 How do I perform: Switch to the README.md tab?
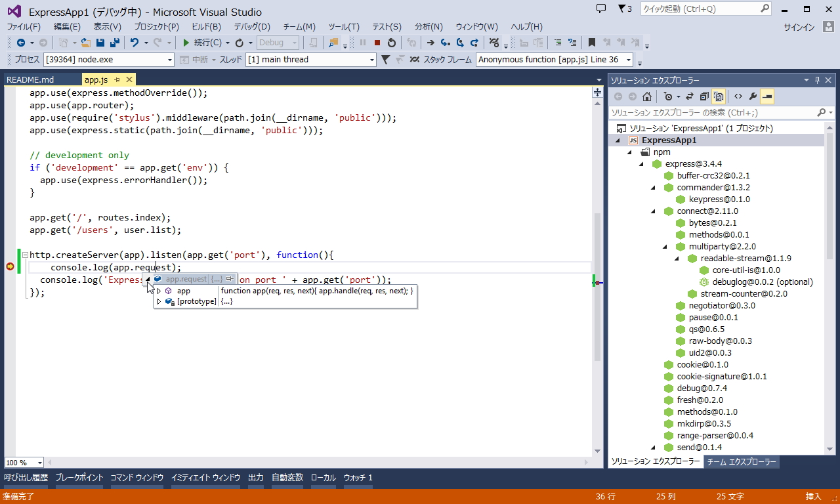(x=30, y=79)
